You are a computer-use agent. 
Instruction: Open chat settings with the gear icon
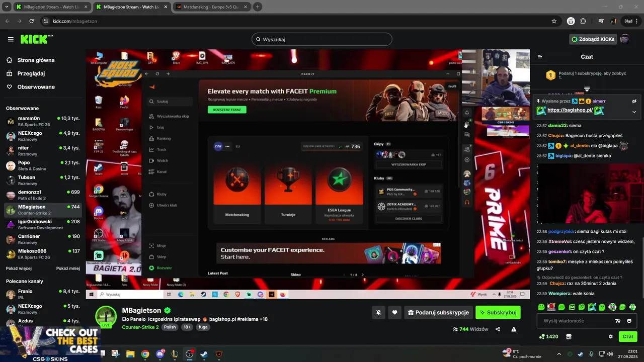(x=611, y=336)
